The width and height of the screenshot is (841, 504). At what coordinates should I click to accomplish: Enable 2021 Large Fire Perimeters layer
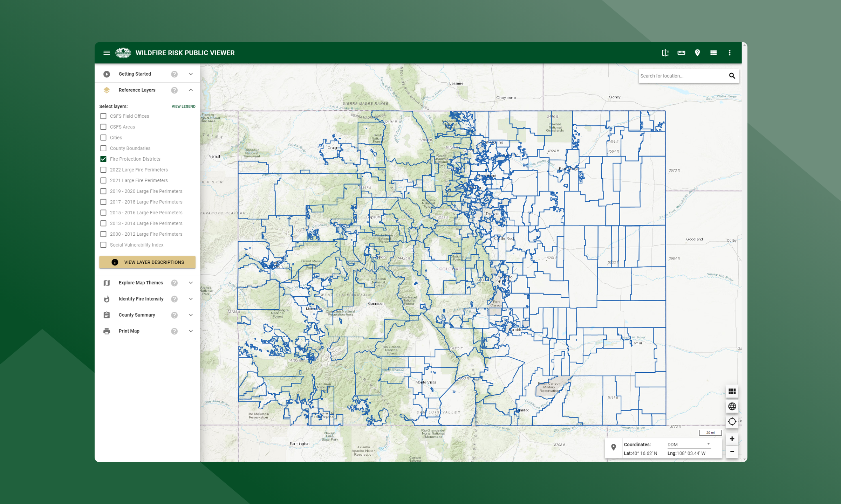point(103,180)
